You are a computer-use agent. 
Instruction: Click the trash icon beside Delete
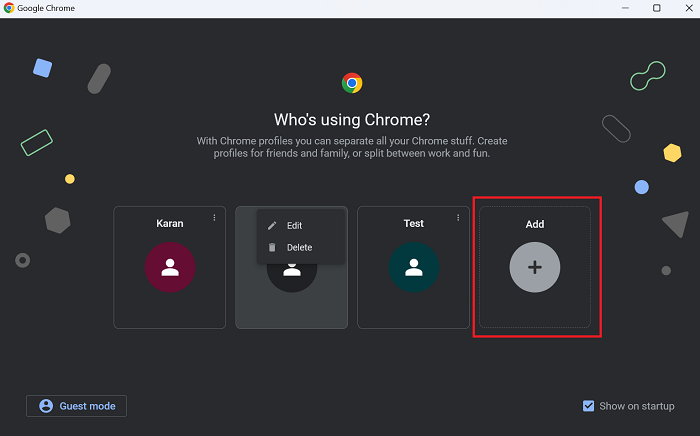tap(272, 247)
